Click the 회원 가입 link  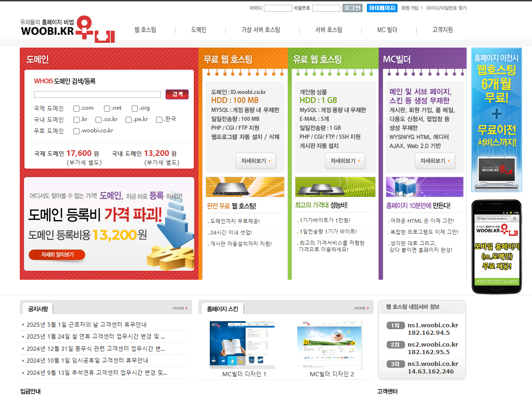click(x=410, y=8)
